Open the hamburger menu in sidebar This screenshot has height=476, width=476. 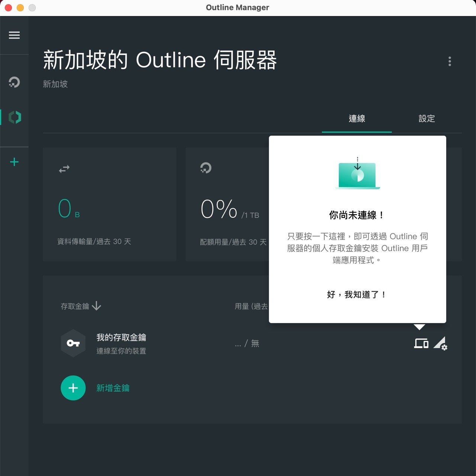[x=14, y=35]
